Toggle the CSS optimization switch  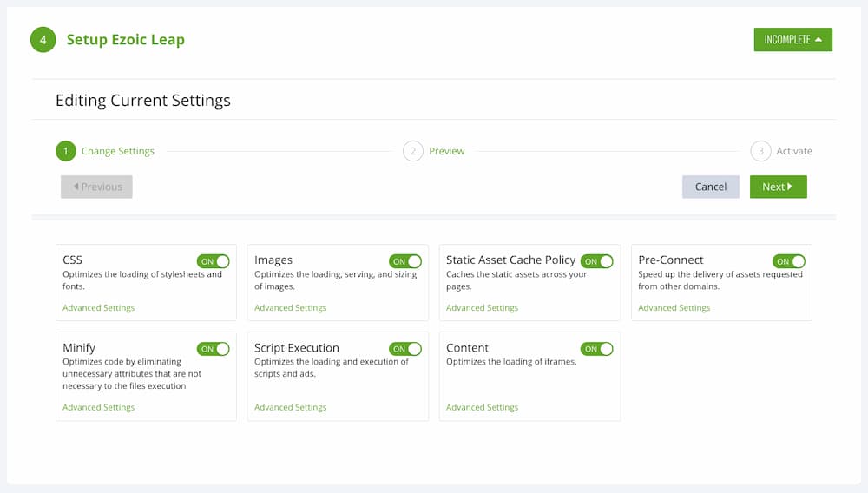(214, 261)
